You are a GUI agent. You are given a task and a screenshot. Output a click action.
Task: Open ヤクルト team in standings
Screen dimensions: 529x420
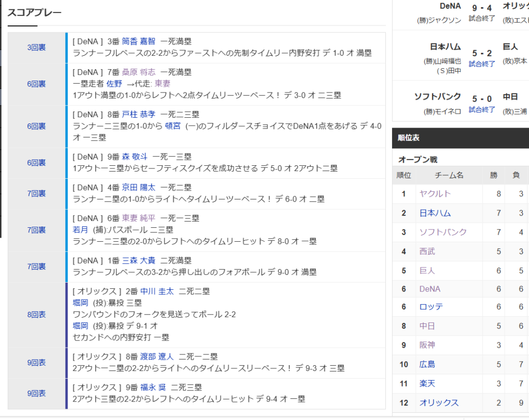click(x=435, y=193)
